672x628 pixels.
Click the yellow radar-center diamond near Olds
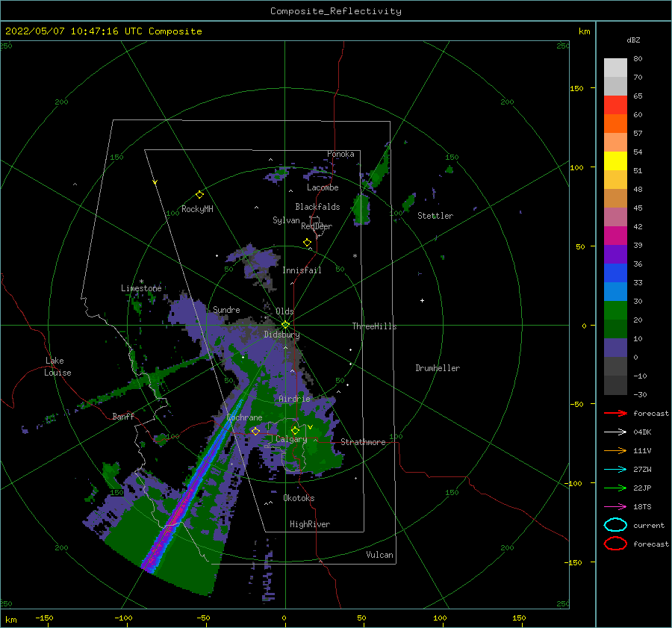[x=285, y=325]
